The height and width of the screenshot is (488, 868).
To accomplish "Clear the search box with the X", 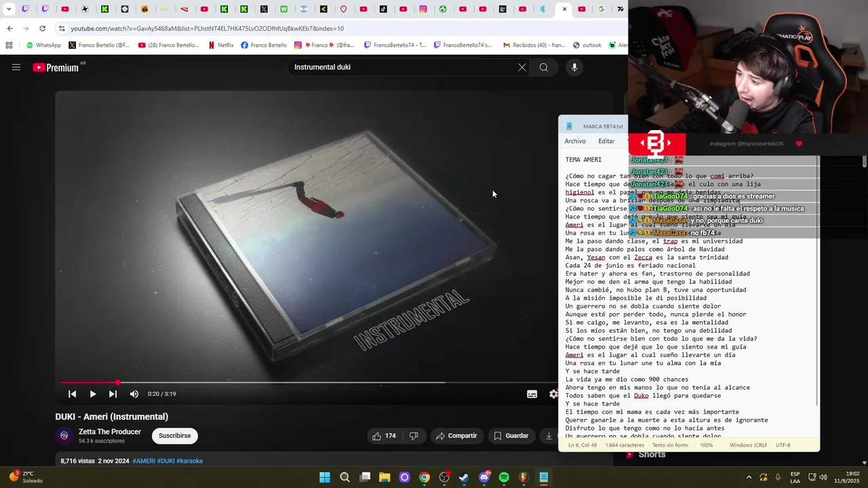I will coord(522,67).
